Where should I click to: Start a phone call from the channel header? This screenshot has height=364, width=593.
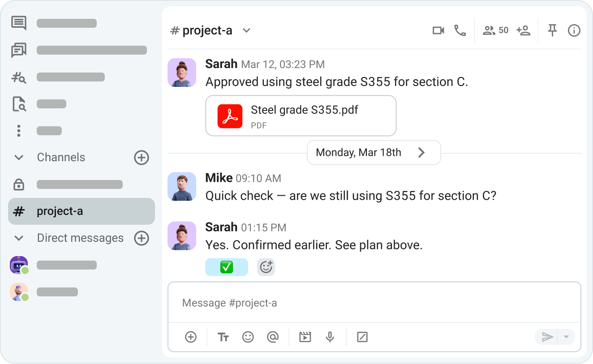(x=460, y=30)
